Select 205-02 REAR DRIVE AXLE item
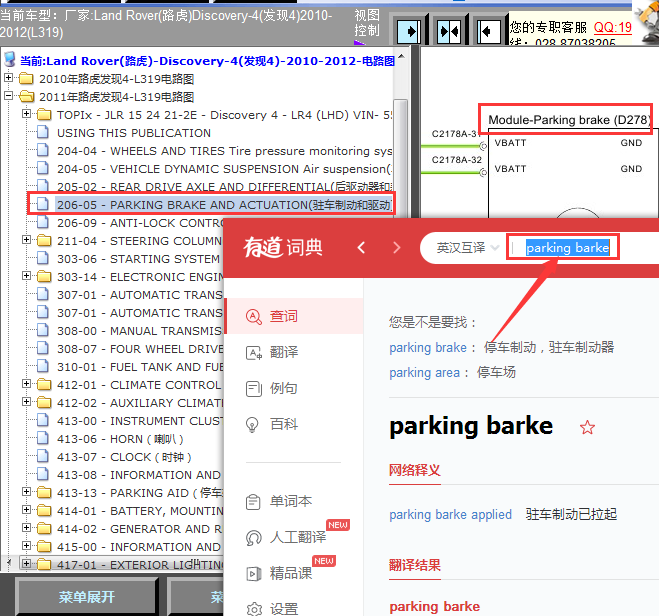659x616 pixels. coord(224,187)
